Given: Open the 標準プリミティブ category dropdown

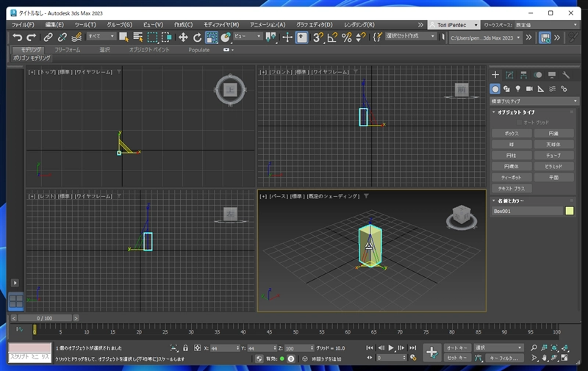Looking at the screenshot, I should coord(534,101).
